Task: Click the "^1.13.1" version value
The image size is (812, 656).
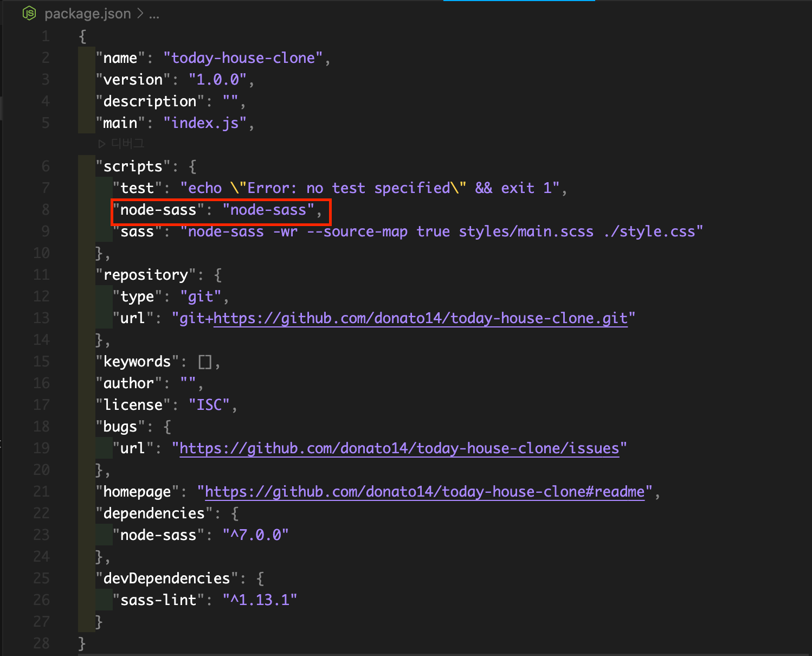Action: point(260,600)
